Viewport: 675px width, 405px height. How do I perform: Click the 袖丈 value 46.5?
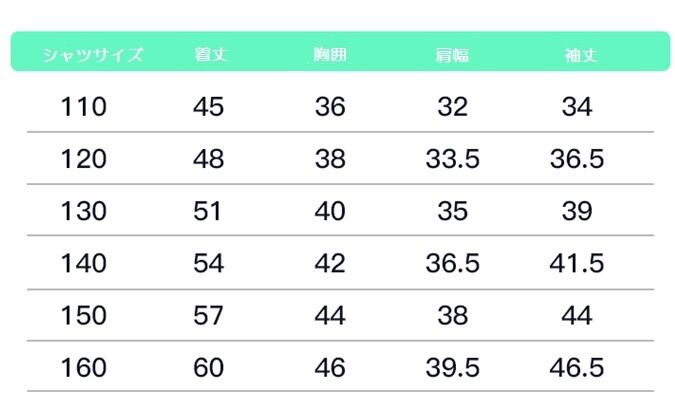(577, 368)
